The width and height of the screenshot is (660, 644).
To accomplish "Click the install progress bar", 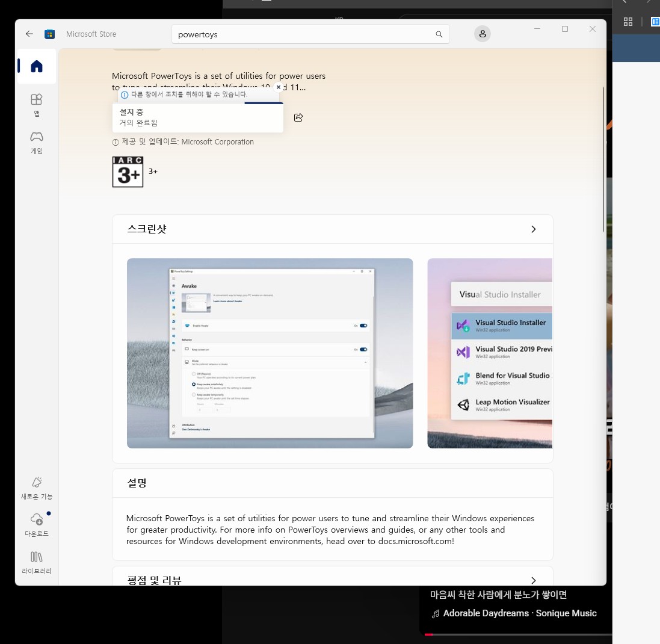I will coord(198,103).
